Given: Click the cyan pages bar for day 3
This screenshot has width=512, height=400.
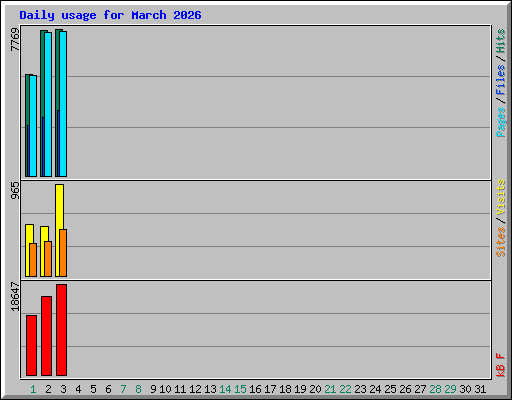Looking at the screenshot, I should [x=63, y=104].
